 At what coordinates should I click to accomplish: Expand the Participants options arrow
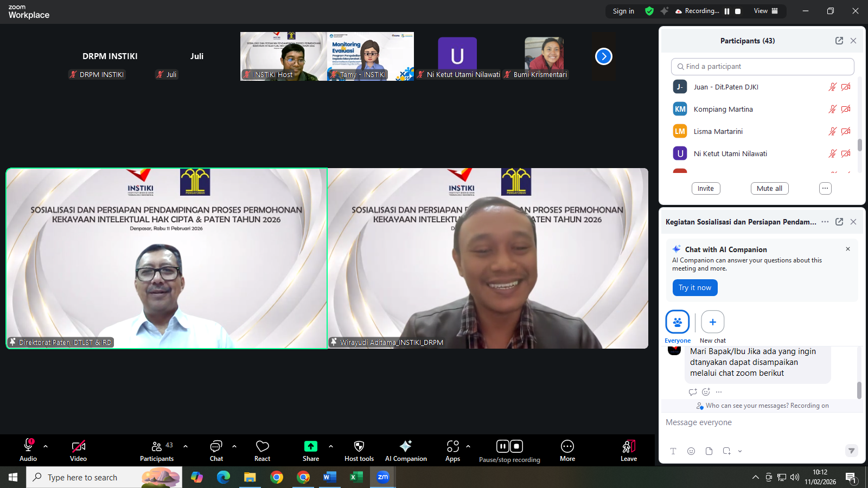[186, 446]
